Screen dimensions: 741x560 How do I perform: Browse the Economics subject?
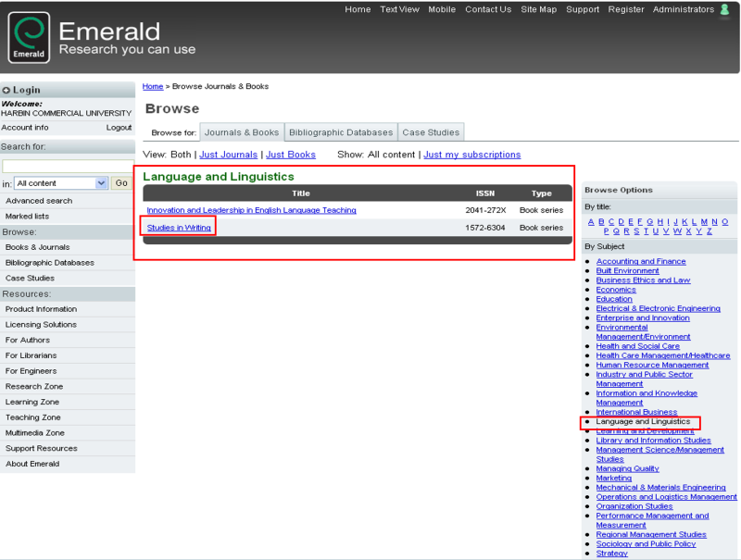tap(616, 290)
